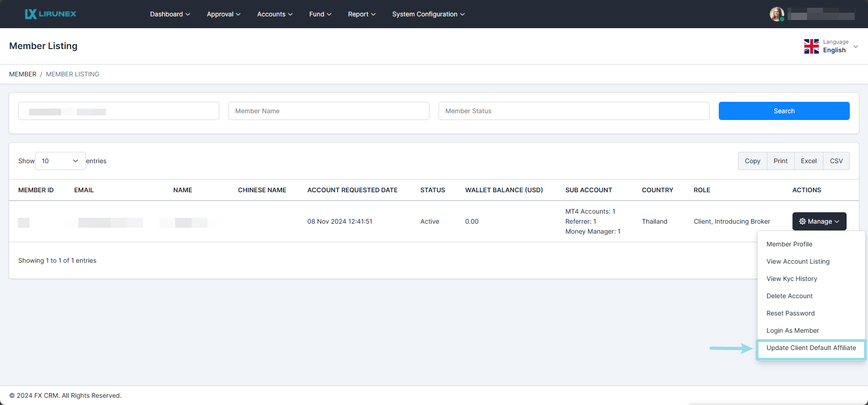The height and width of the screenshot is (405, 868).
Task: Choose Reset Password option
Action: (790, 313)
